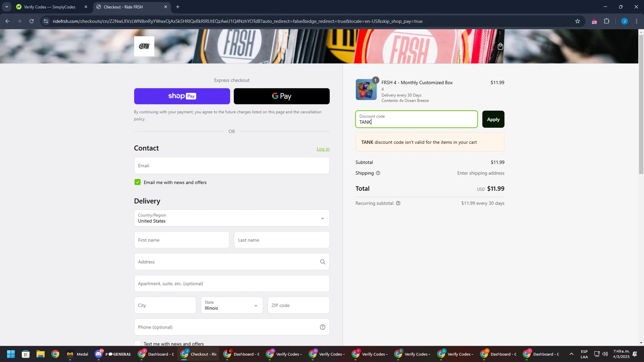Apply the TANK discount code
This screenshot has width=644, height=362.
pos(493,119)
